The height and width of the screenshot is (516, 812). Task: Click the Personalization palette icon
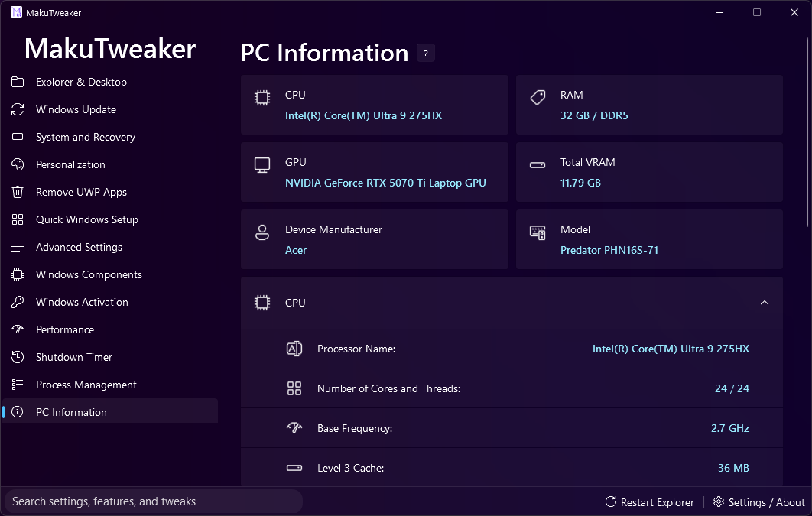point(18,164)
